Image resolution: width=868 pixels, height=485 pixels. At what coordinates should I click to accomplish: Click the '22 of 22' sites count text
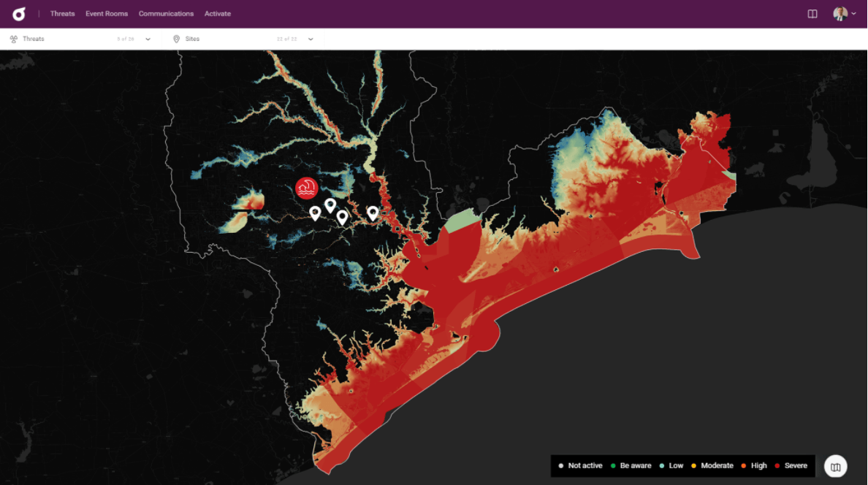tap(286, 39)
